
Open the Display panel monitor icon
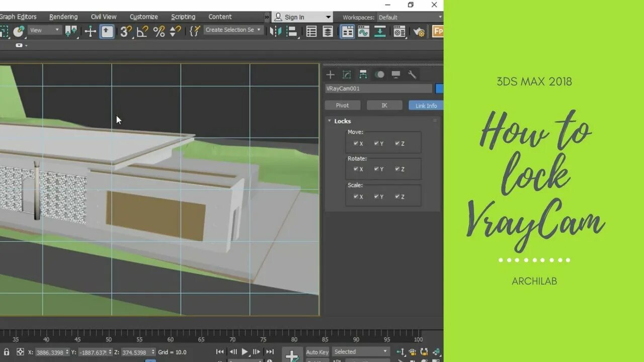pyautogui.click(x=396, y=75)
